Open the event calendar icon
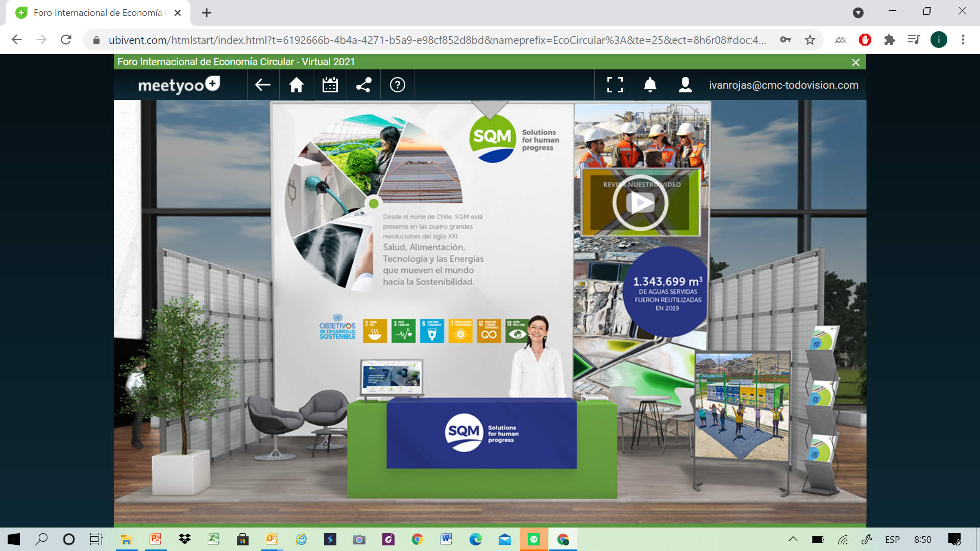The width and height of the screenshot is (980, 551). pyautogui.click(x=330, y=85)
